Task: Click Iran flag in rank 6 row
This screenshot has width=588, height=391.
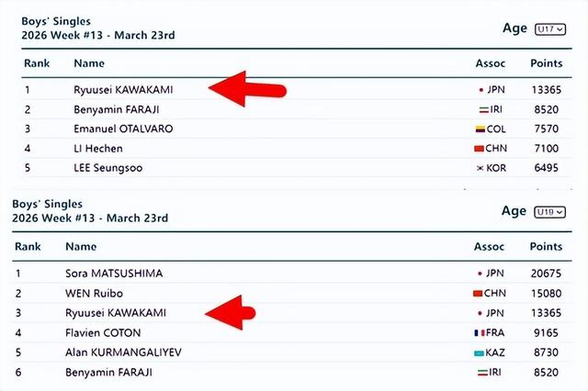Action: pos(481,372)
